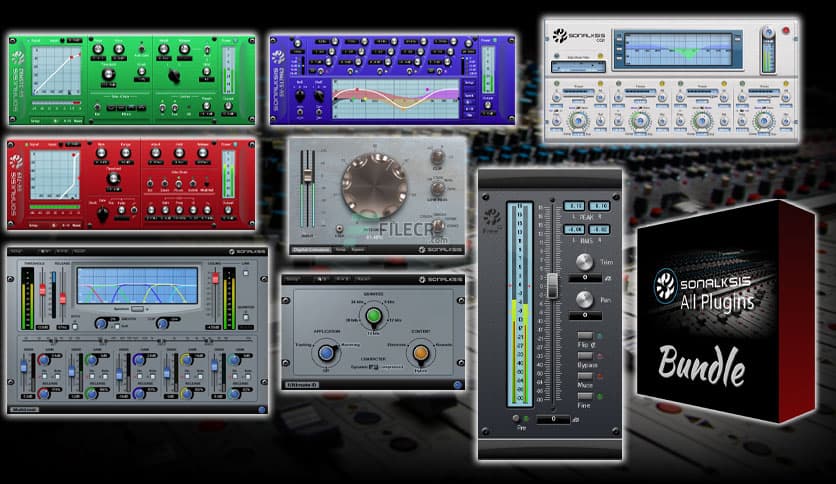Click the Clip knob on the grey limiter
This screenshot has width=836, height=484.
click(437, 157)
